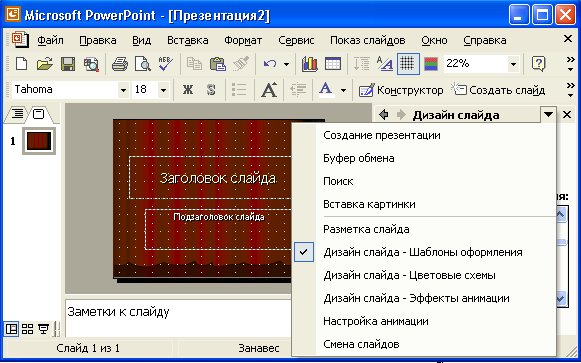This screenshot has width=581, height=363.
Task: Open print preview icon
Action: coord(142,64)
